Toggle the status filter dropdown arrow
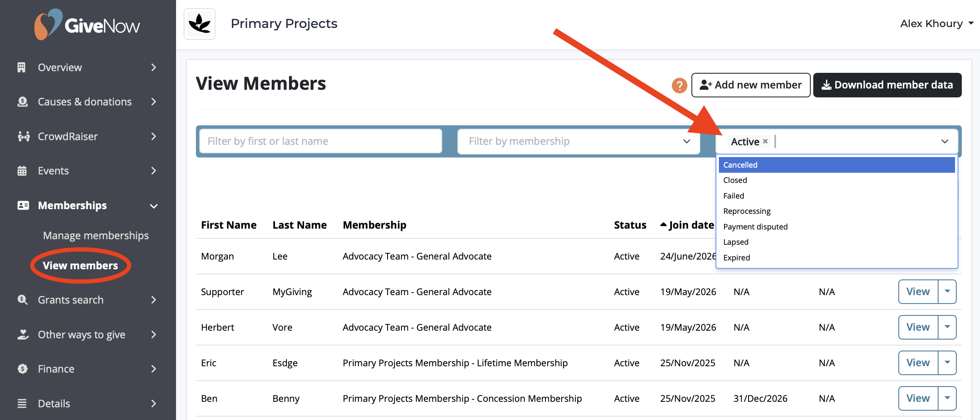This screenshot has height=420, width=980. (x=944, y=141)
